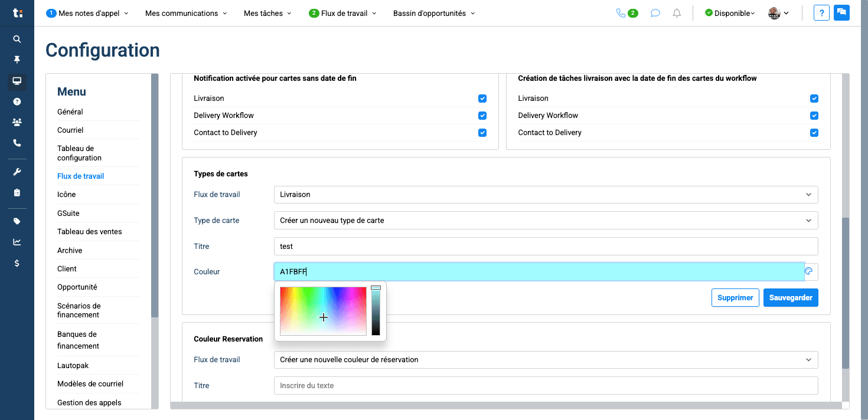
Task: Open the user avatar dropdown
Action: tap(778, 13)
